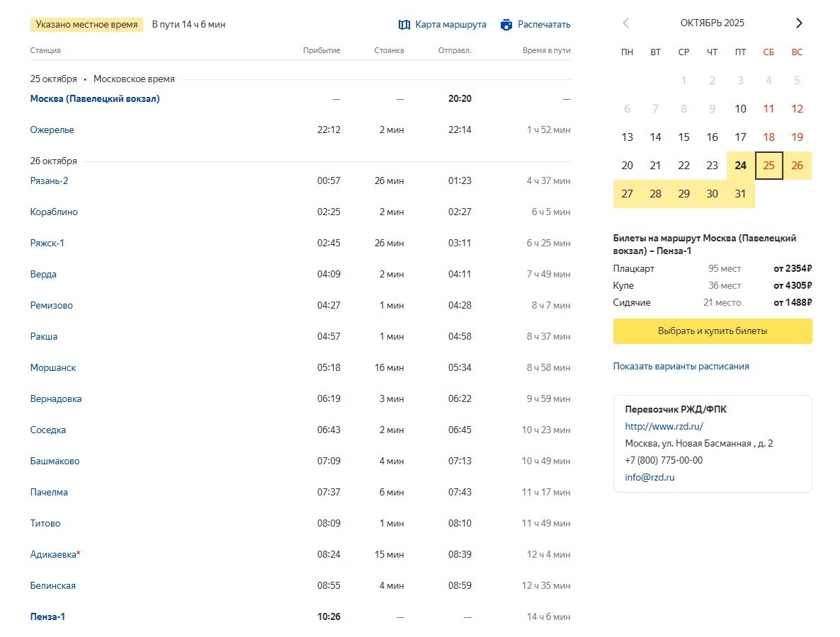Viewport: 840px width, 637px height.
Task: Open the Башмаково station link
Action: tap(55, 461)
